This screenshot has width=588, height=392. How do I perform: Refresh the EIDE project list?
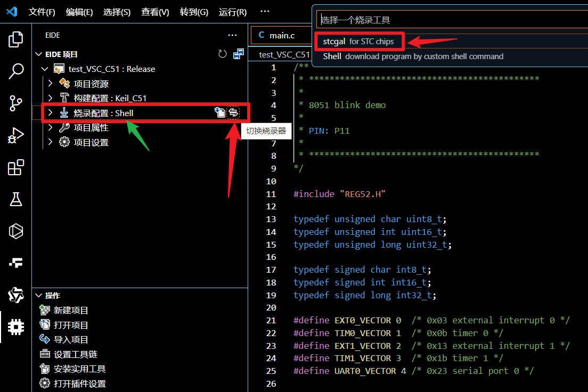[x=223, y=54]
